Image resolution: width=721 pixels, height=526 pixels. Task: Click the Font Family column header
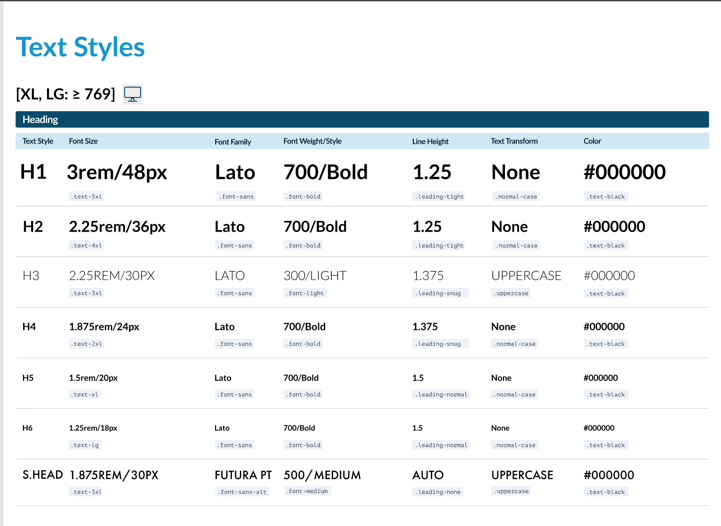point(233,142)
